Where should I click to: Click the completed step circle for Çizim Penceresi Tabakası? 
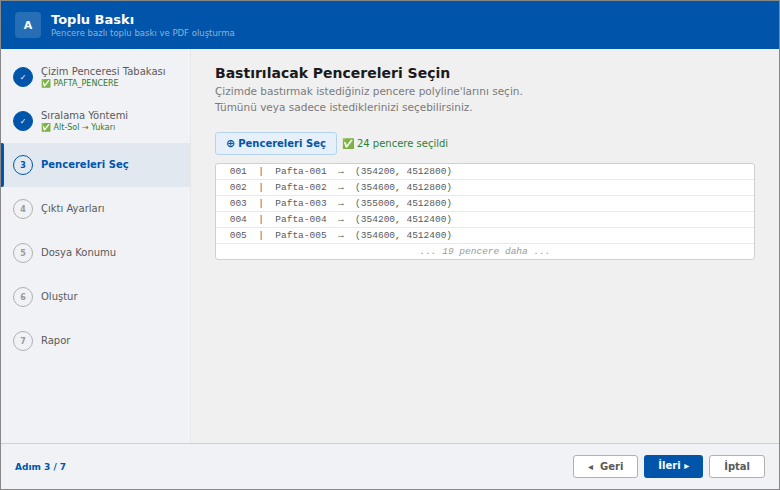(x=23, y=77)
